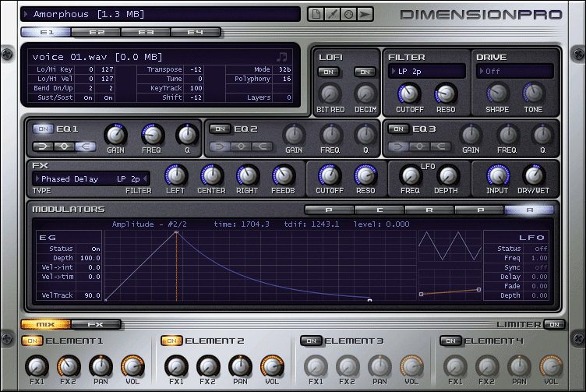Select the FX tab beside MIX
This screenshot has width=586, height=392.
click(x=96, y=324)
